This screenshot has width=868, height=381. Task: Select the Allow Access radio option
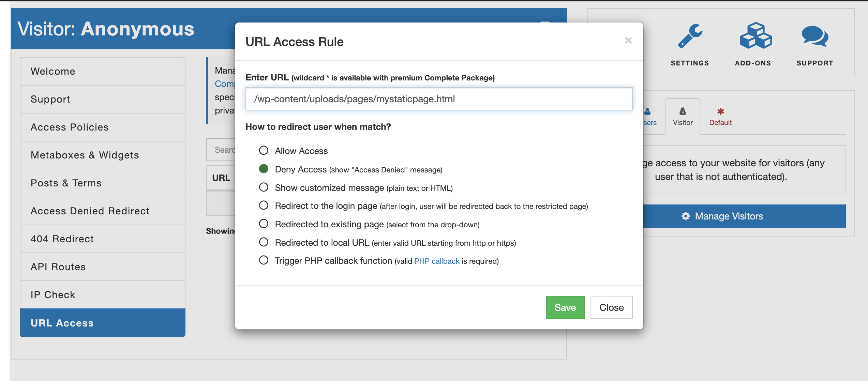click(264, 151)
